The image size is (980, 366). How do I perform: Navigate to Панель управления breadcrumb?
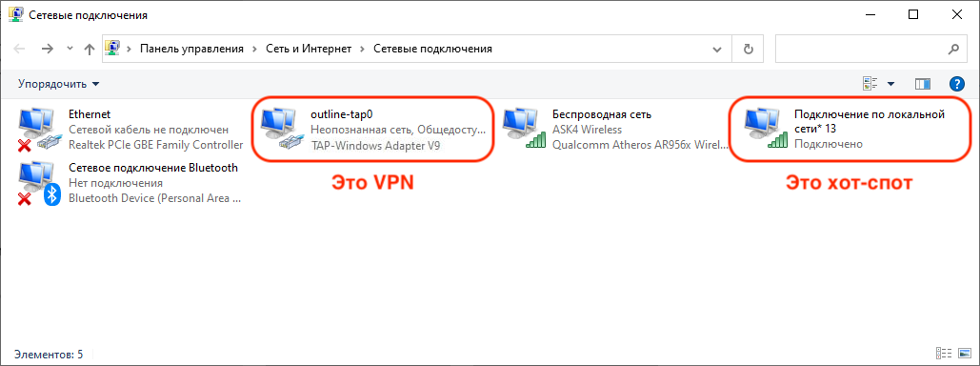tap(191, 49)
